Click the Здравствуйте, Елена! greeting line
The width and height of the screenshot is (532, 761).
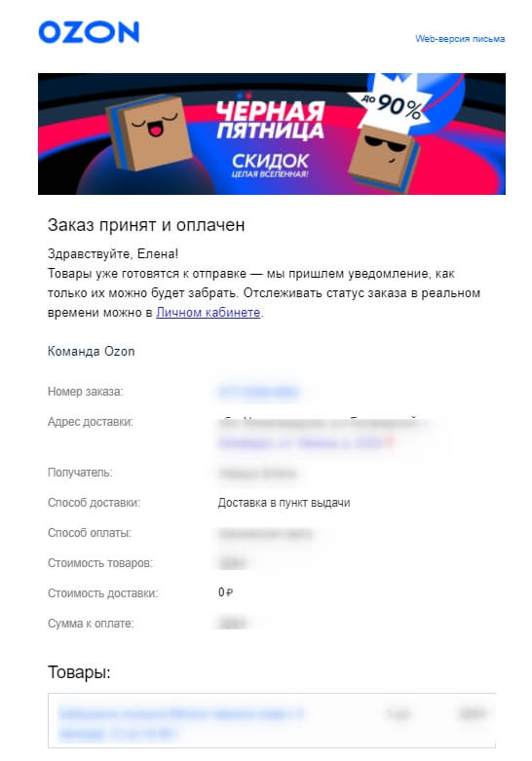tap(113, 253)
